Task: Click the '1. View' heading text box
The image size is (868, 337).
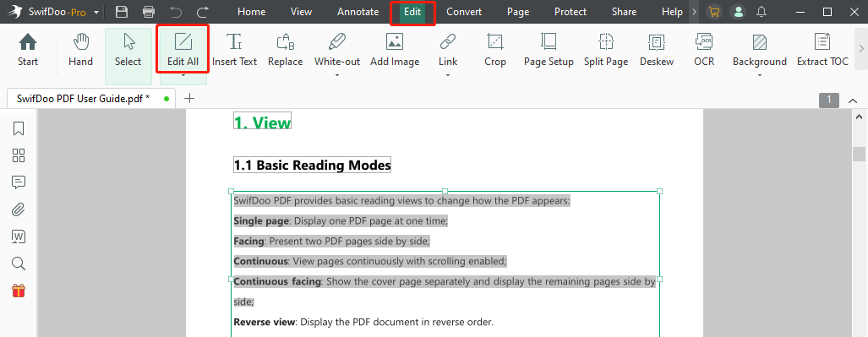Action: click(262, 122)
